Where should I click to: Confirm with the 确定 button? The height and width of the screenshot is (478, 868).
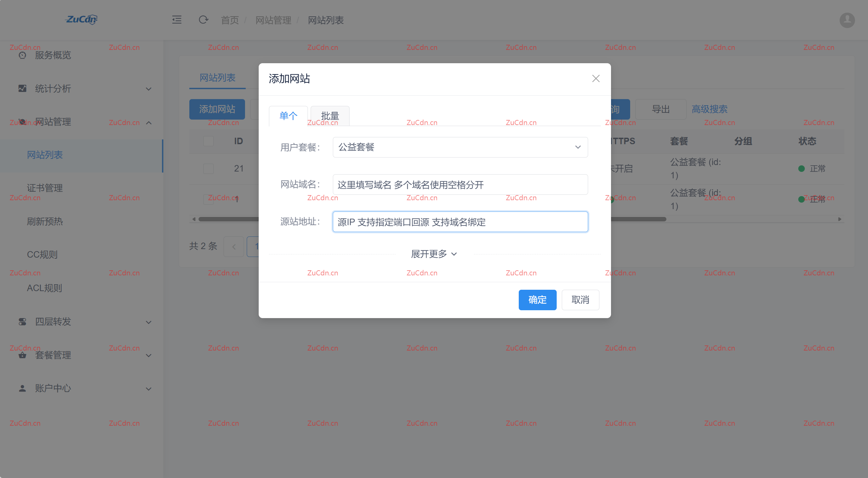click(537, 300)
